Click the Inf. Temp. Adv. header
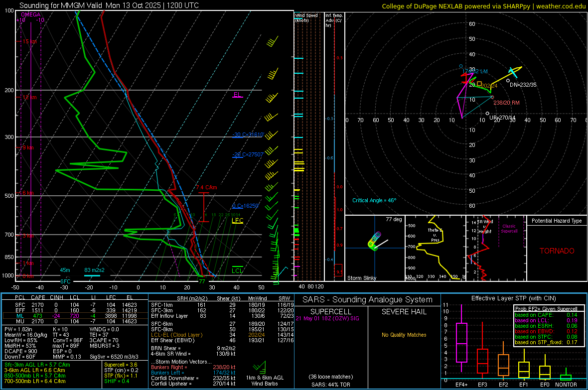588x390 pixels. (x=334, y=20)
